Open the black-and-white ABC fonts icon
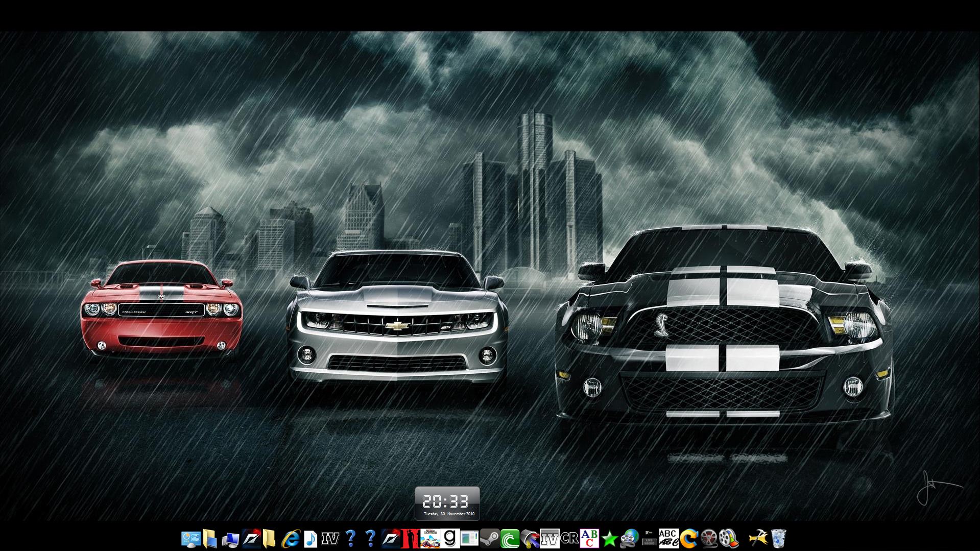The height and width of the screenshot is (551, 980). 669,539
